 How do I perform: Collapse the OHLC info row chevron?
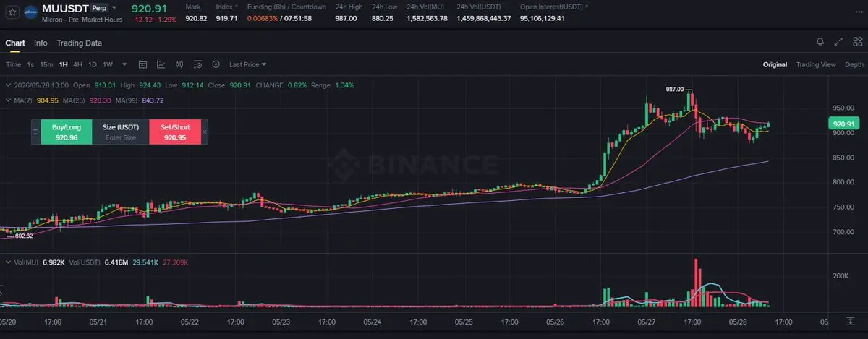coord(9,85)
